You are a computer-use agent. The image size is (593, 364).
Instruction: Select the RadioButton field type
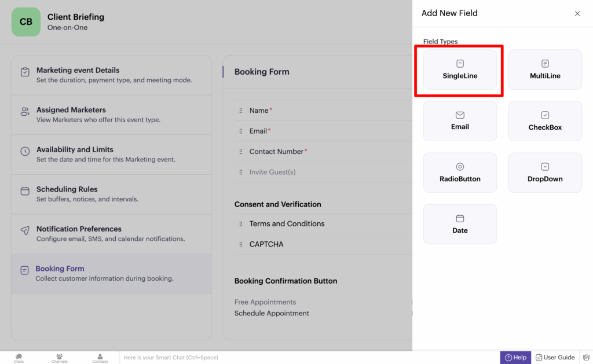[x=460, y=172]
